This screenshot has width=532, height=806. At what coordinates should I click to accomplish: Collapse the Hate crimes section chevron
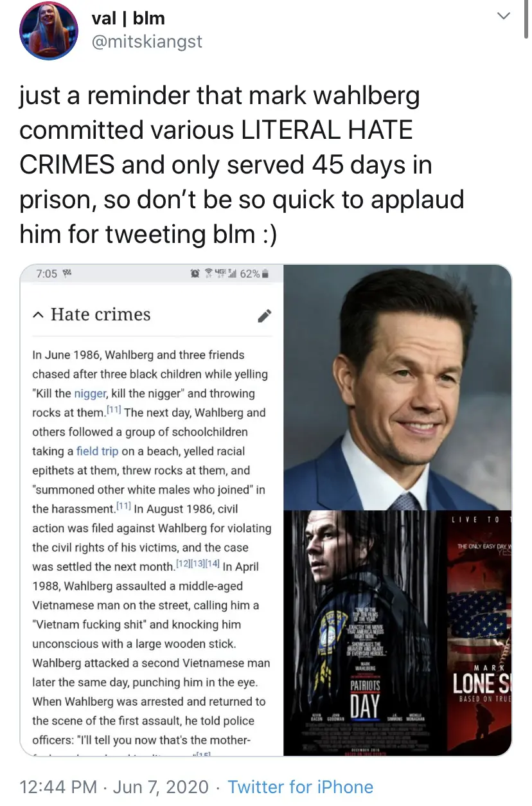(38, 315)
